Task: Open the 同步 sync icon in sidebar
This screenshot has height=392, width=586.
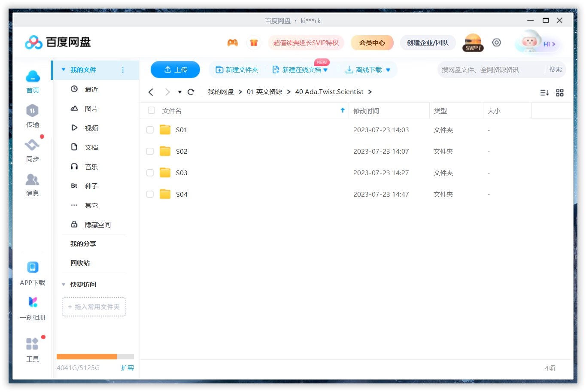Action: 32,146
